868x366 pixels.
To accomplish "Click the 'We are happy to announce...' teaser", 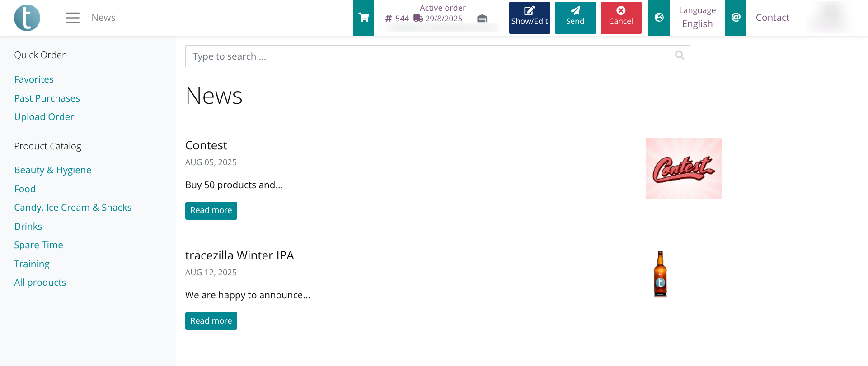I will (x=248, y=295).
